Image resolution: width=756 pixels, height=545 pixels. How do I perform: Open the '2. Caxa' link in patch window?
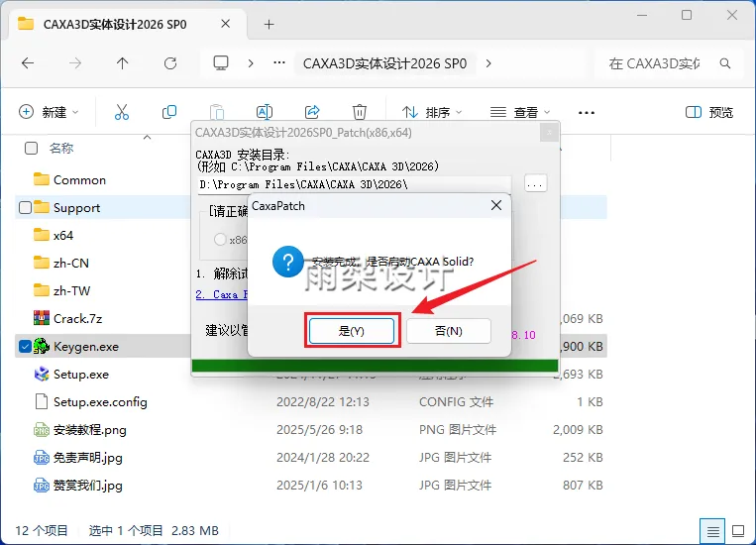[x=221, y=294]
